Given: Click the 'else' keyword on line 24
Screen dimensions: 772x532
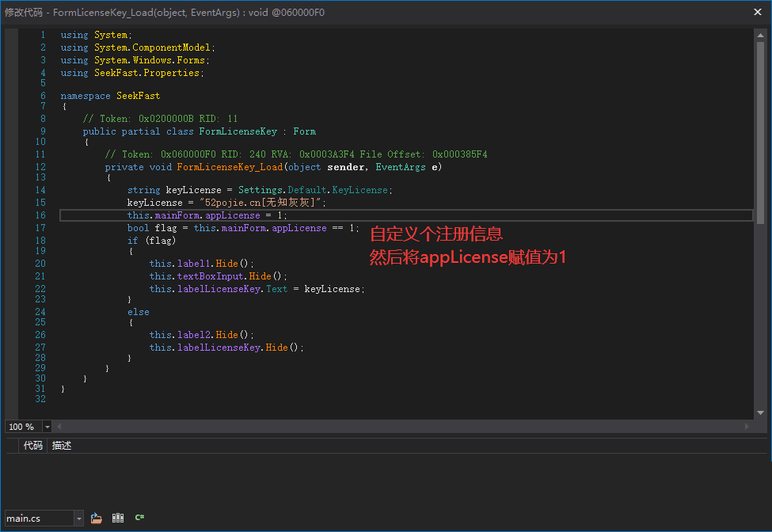Looking at the screenshot, I should coord(139,312).
